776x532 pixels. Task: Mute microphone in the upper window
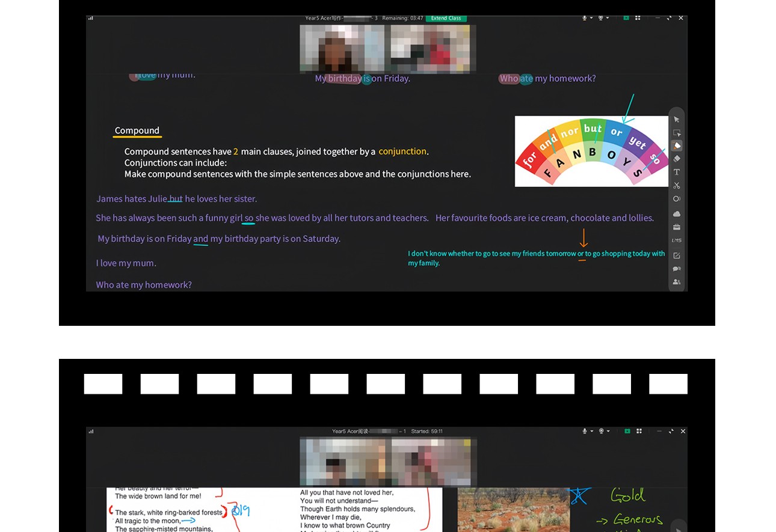[x=584, y=18]
